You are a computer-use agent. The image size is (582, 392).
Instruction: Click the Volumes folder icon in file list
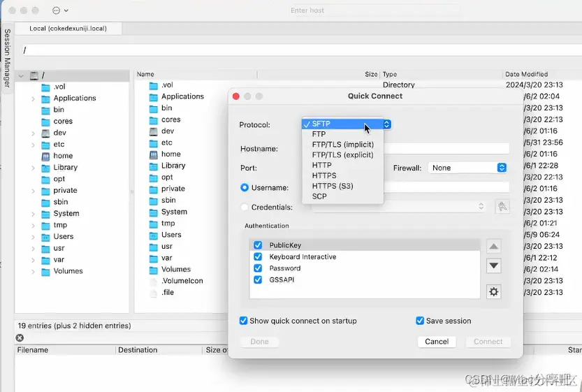(x=153, y=270)
